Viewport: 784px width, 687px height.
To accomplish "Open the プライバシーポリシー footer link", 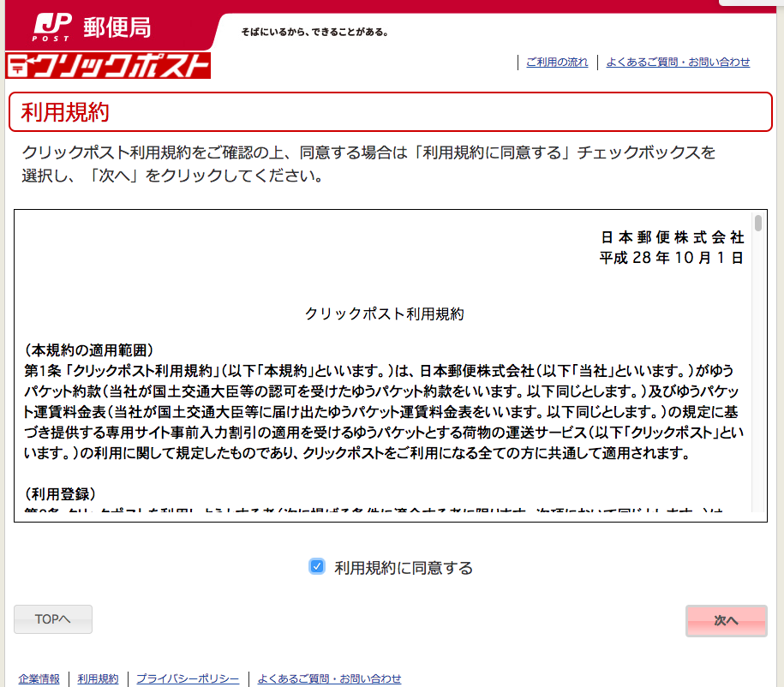I will 188,678.
